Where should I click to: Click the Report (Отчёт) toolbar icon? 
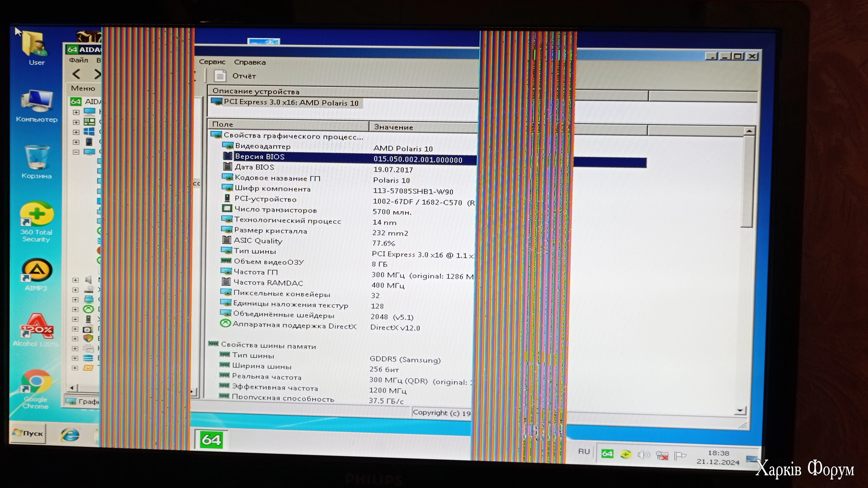pos(220,76)
